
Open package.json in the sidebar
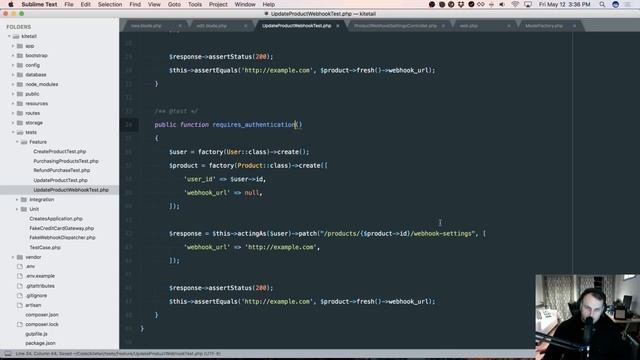pyautogui.click(x=40, y=343)
